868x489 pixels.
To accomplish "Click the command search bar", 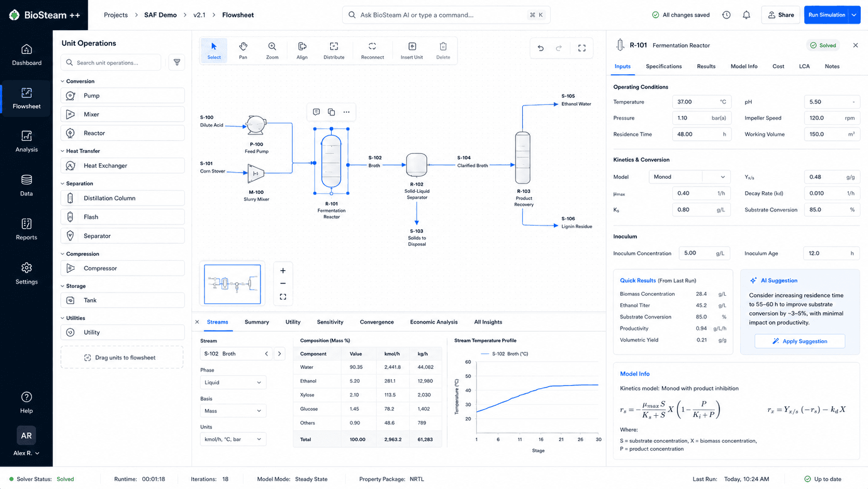I will [446, 15].
